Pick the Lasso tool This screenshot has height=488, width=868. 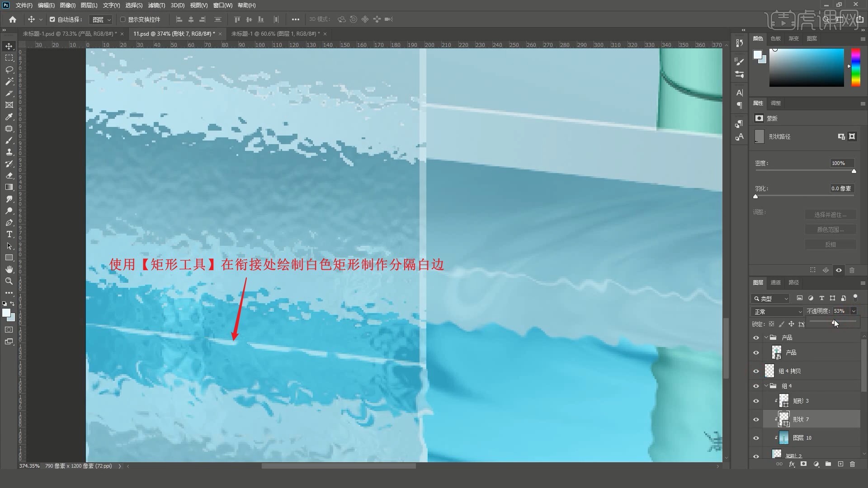coord(9,70)
